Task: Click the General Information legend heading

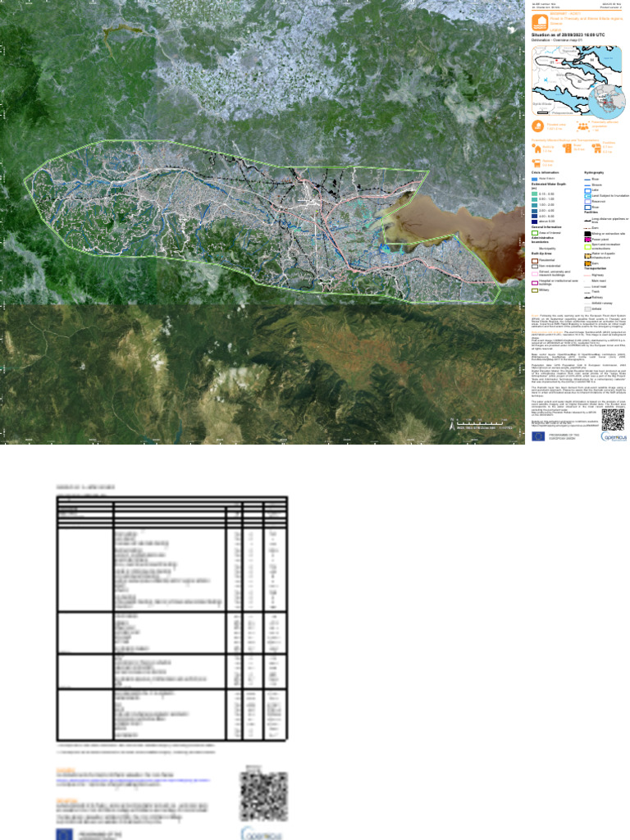Action: pos(546,227)
